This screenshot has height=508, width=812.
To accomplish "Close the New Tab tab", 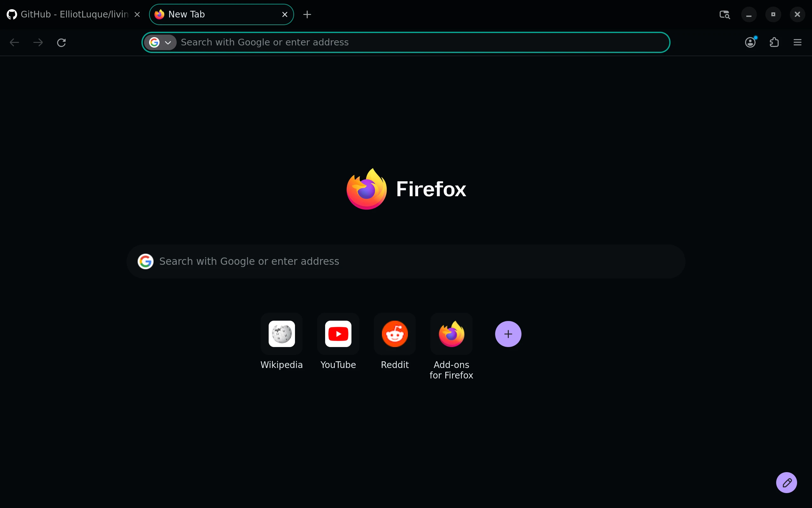I will [x=285, y=15].
